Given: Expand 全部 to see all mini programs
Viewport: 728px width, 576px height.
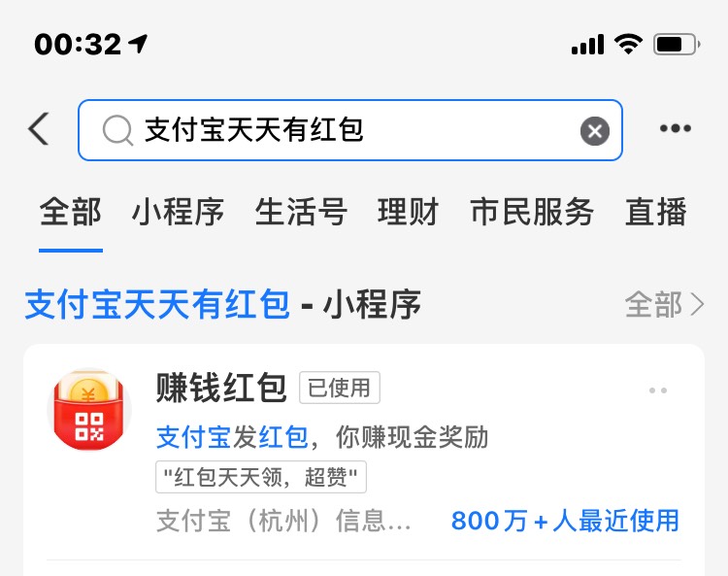Looking at the screenshot, I should [664, 305].
